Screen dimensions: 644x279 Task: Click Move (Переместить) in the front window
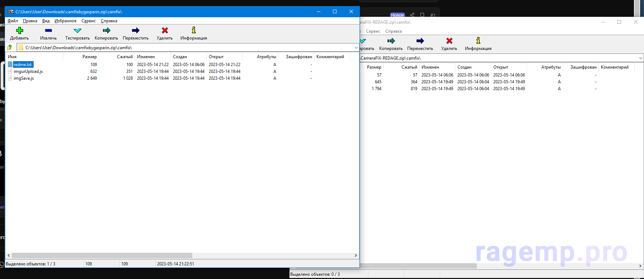[x=135, y=31]
